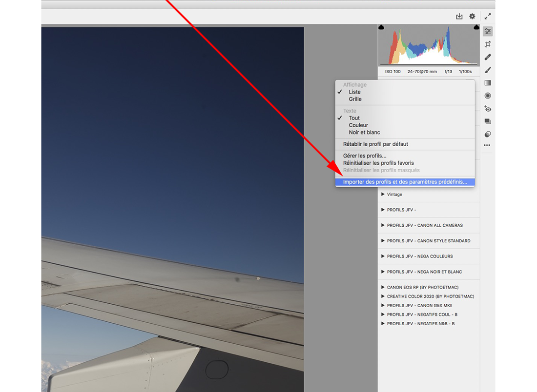This screenshot has height=392, width=537.
Task: Toggle full screen mode with arrows icon
Action: pos(487,17)
